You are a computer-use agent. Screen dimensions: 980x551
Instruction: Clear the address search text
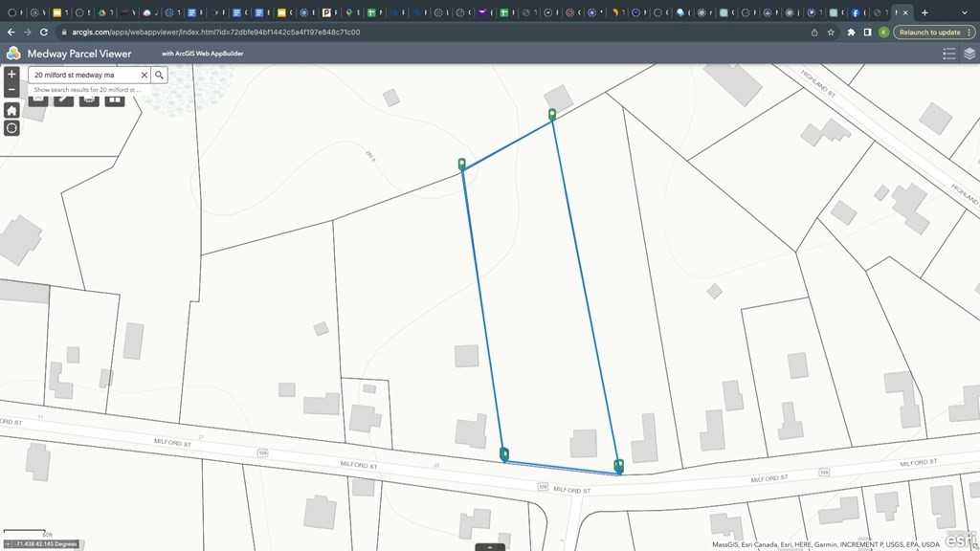(x=145, y=75)
